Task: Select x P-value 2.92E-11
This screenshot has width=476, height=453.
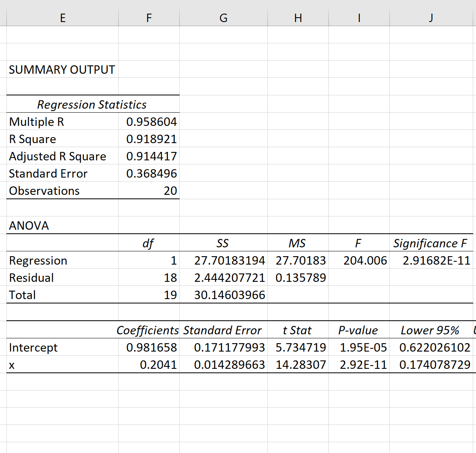Action: 359,364
